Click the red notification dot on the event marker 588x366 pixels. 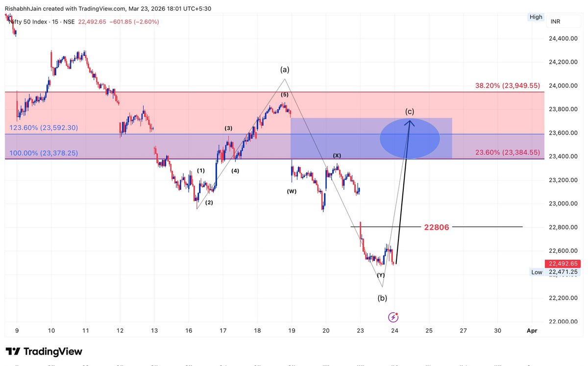pos(396,313)
